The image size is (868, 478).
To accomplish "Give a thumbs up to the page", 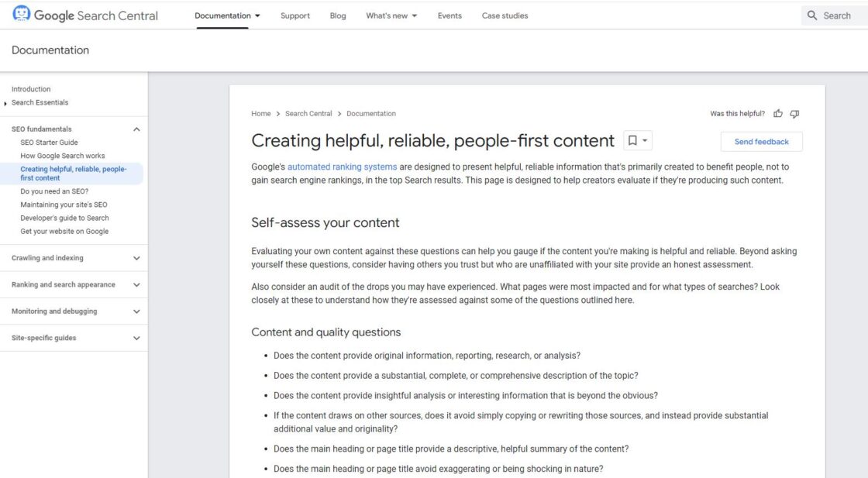I will 777,113.
